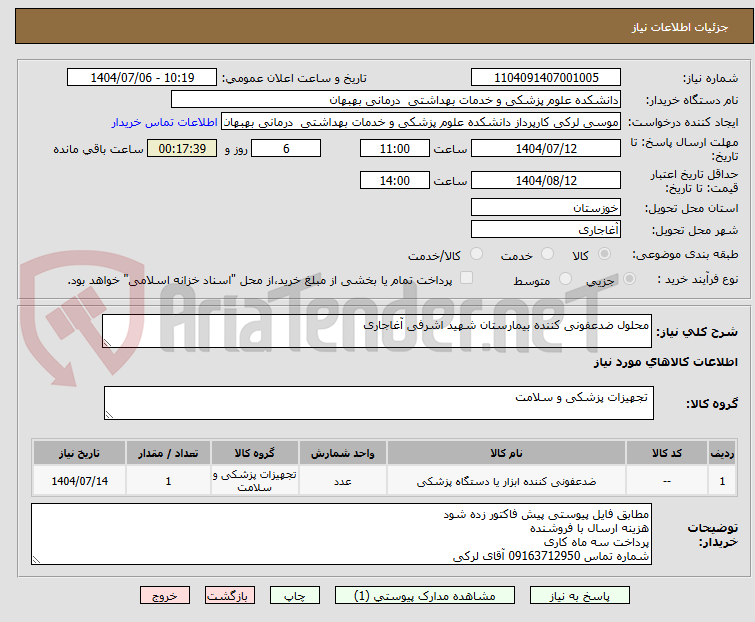
Task: Click the تعداد / مقدار column header
Action: pos(168,453)
